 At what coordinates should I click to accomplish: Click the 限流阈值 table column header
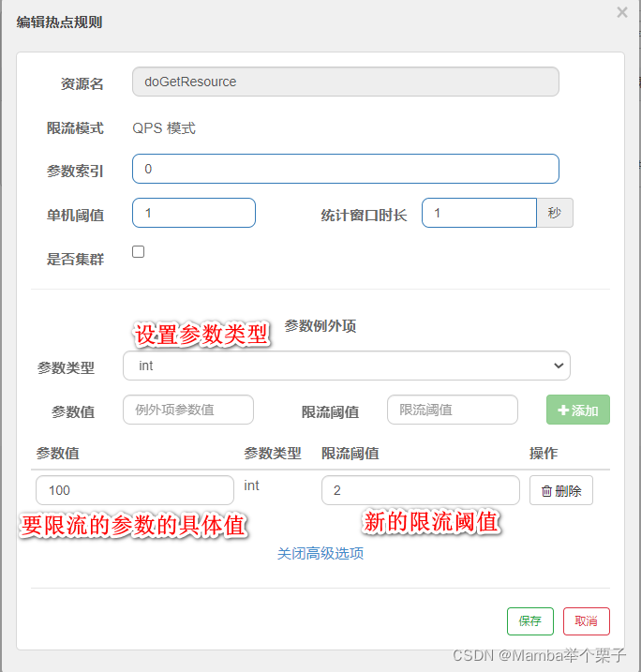pyautogui.click(x=350, y=453)
